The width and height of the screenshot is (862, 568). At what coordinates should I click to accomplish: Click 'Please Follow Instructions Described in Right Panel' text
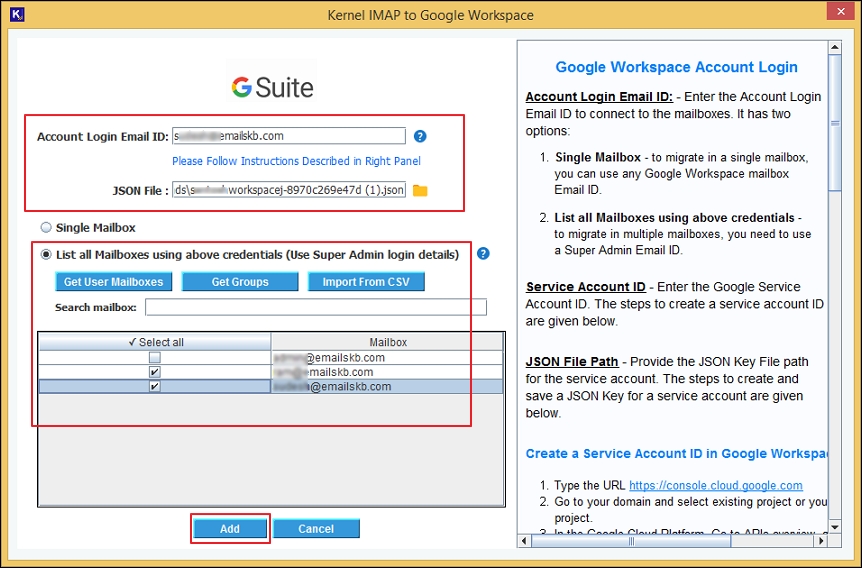coord(296,161)
